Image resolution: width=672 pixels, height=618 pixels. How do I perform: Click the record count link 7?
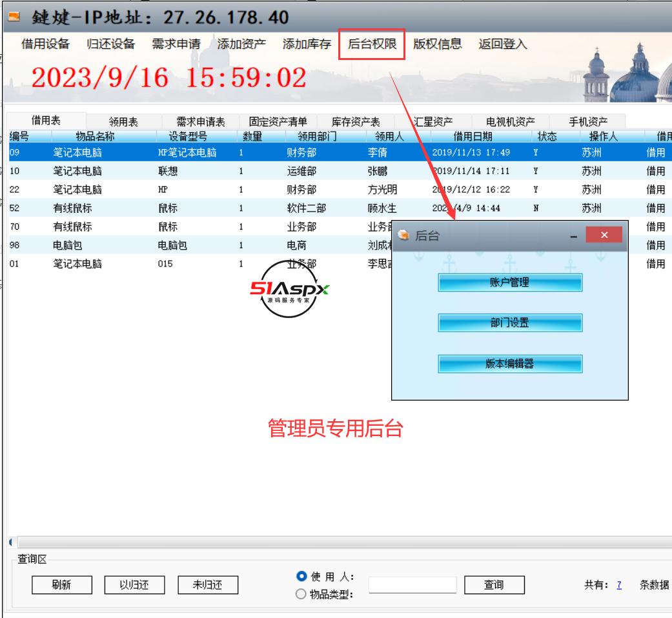[x=619, y=584]
